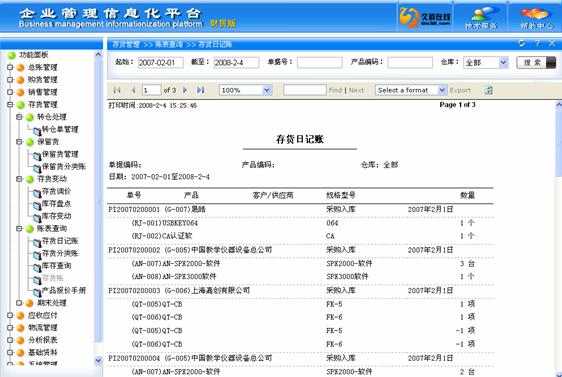Image resolution: width=562 pixels, height=377 pixels.
Task: Expand the 应收应付 tree node
Action: [x=10, y=315]
